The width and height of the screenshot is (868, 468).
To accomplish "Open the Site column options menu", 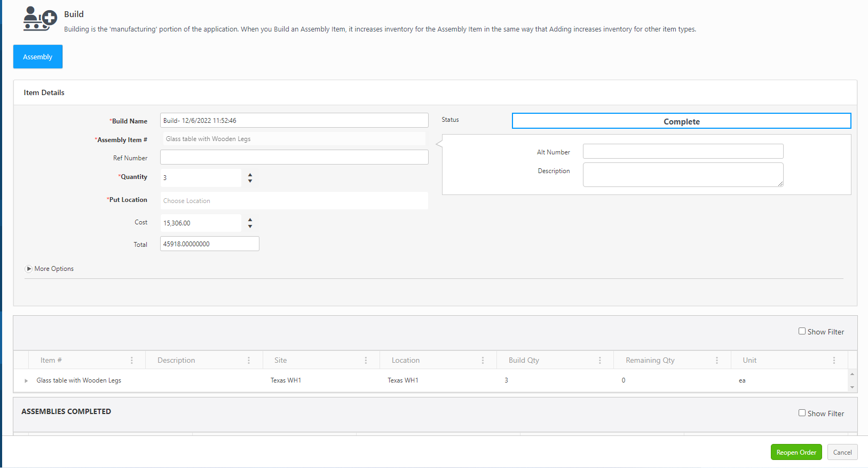I will (366, 361).
